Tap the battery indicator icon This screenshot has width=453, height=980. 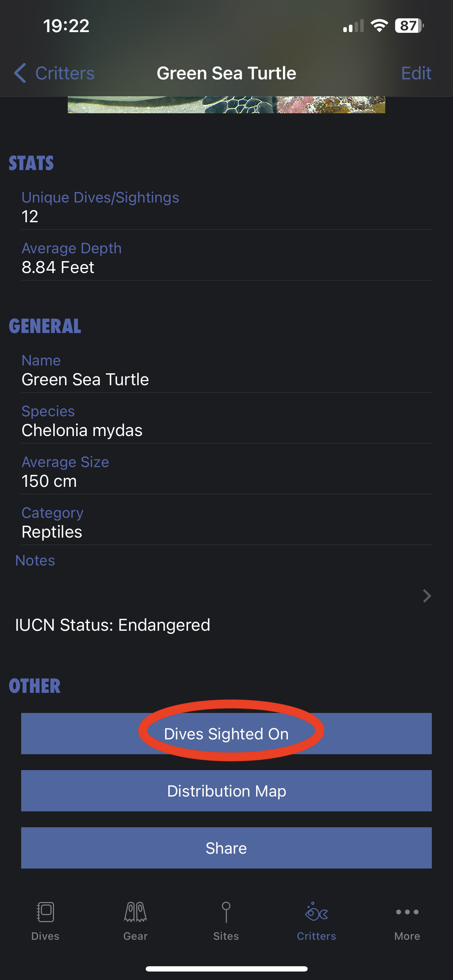click(x=409, y=26)
